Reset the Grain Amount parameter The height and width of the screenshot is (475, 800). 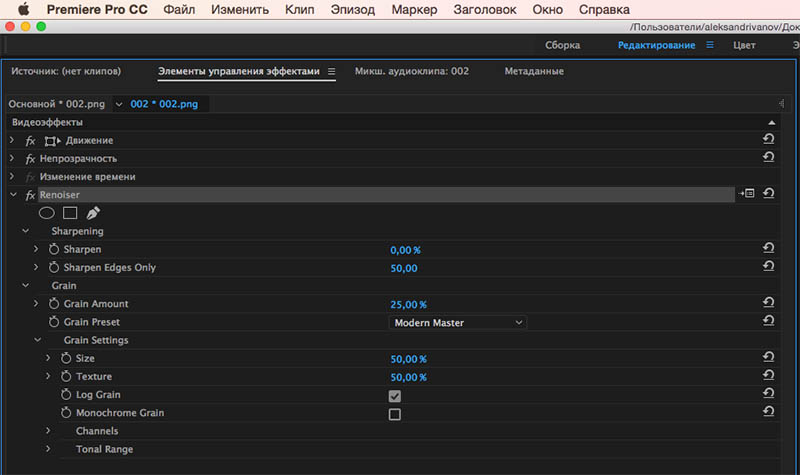click(x=768, y=303)
